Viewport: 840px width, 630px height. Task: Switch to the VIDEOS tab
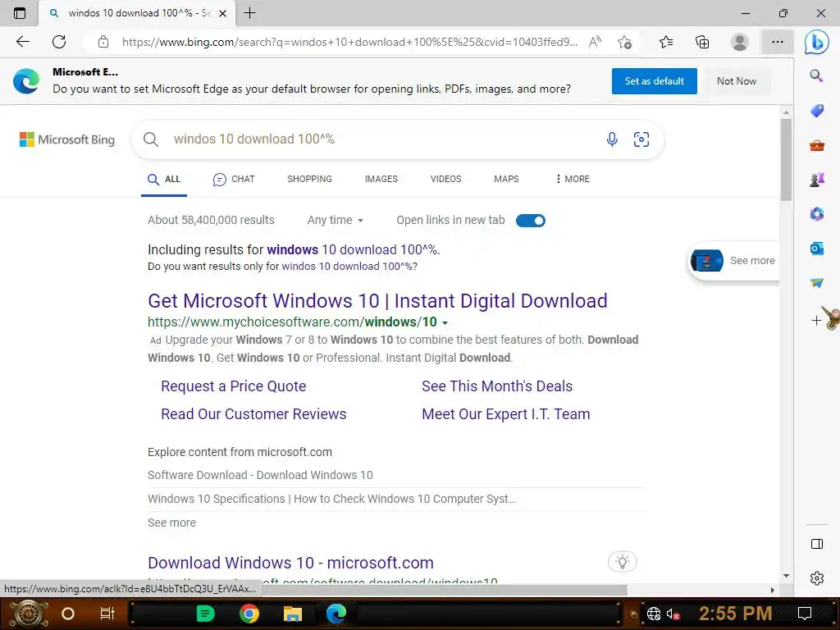(x=445, y=179)
